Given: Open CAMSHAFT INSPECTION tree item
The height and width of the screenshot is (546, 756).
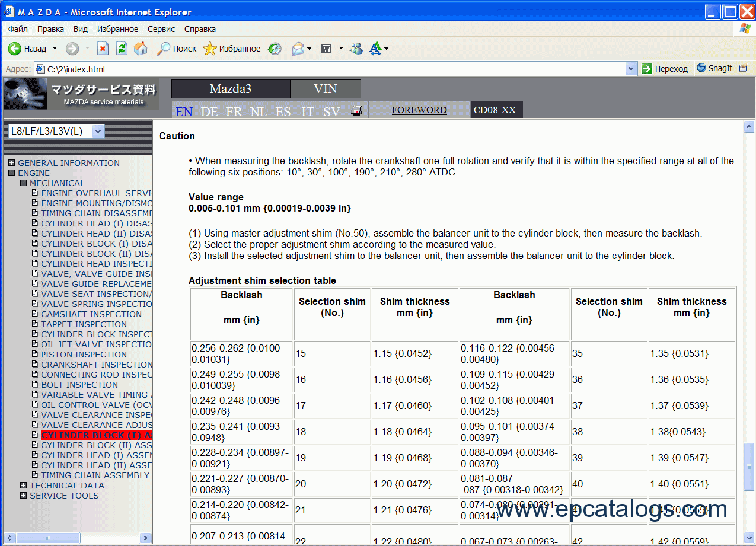Looking at the screenshot, I should [x=91, y=314].
